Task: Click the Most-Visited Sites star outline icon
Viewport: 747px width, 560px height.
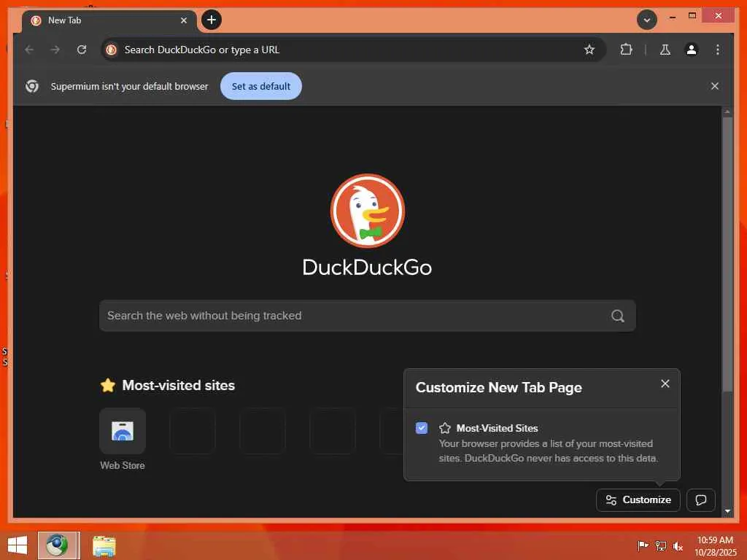Action: (445, 428)
